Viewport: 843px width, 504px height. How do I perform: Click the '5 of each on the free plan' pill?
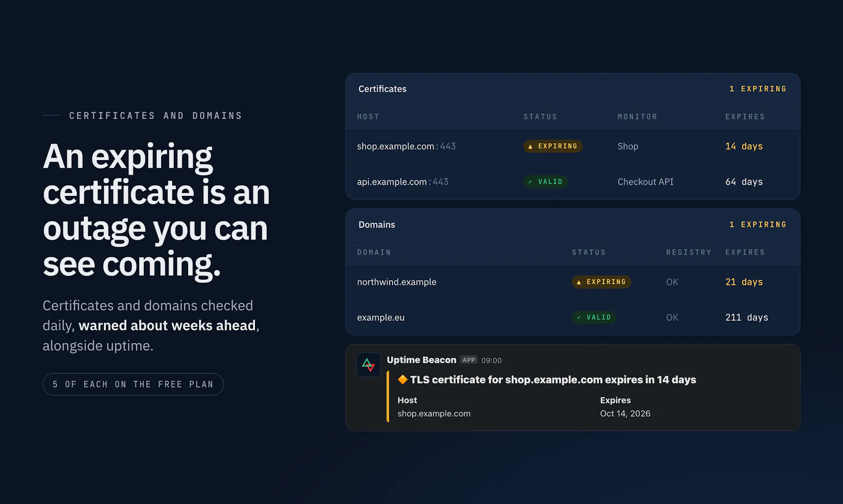[133, 384]
